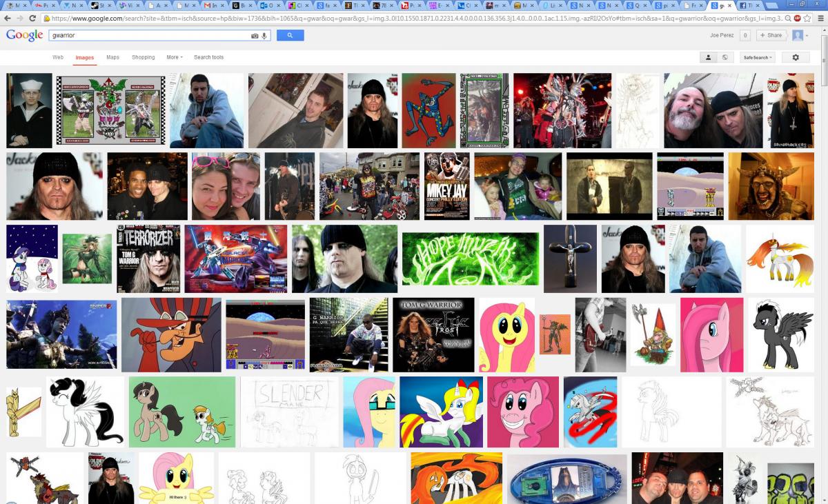The width and height of the screenshot is (828, 504).
Task: Open the Chrome hamburger menu
Action: [x=819, y=19]
